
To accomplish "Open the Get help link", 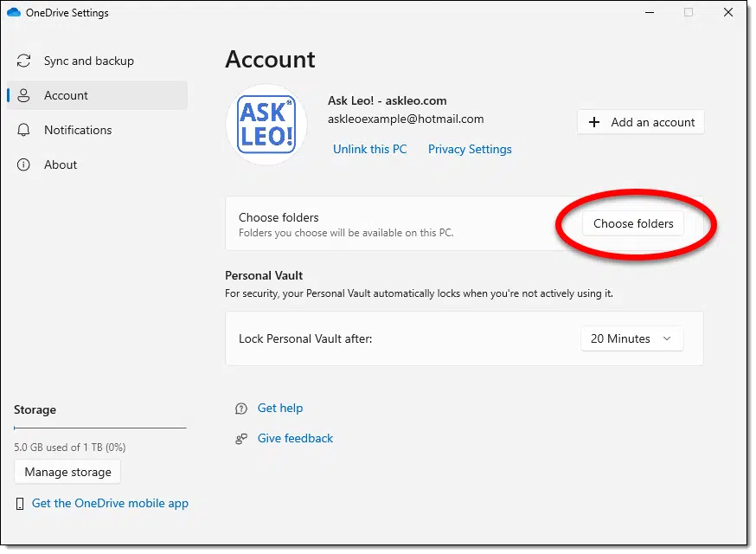I will (280, 409).
